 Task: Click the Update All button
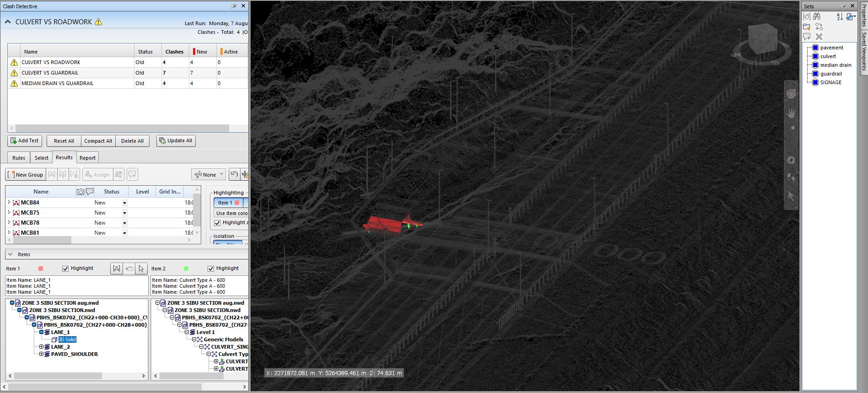click(x=176, y=141)
